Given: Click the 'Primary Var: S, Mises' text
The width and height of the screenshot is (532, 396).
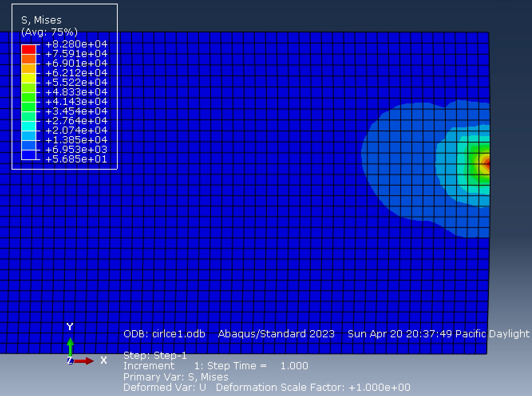Looking at the screenshot, I should (176, 377).
